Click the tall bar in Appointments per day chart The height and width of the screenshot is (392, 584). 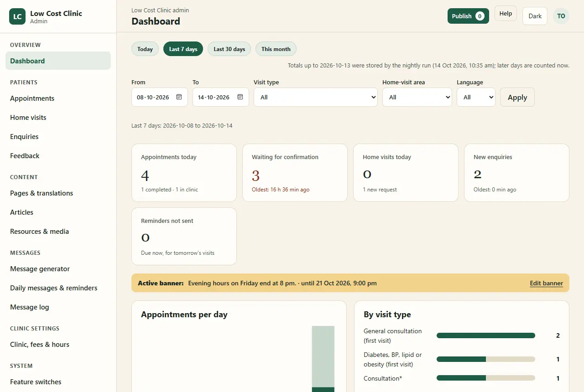point(323,359)
